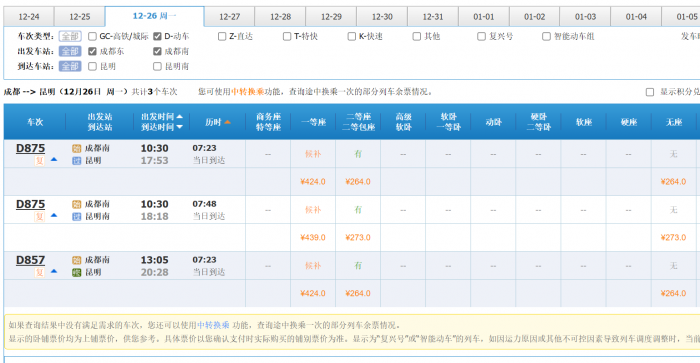
Task: Enable the Z-直达 checkbox
Action: [x=222, y=36]
